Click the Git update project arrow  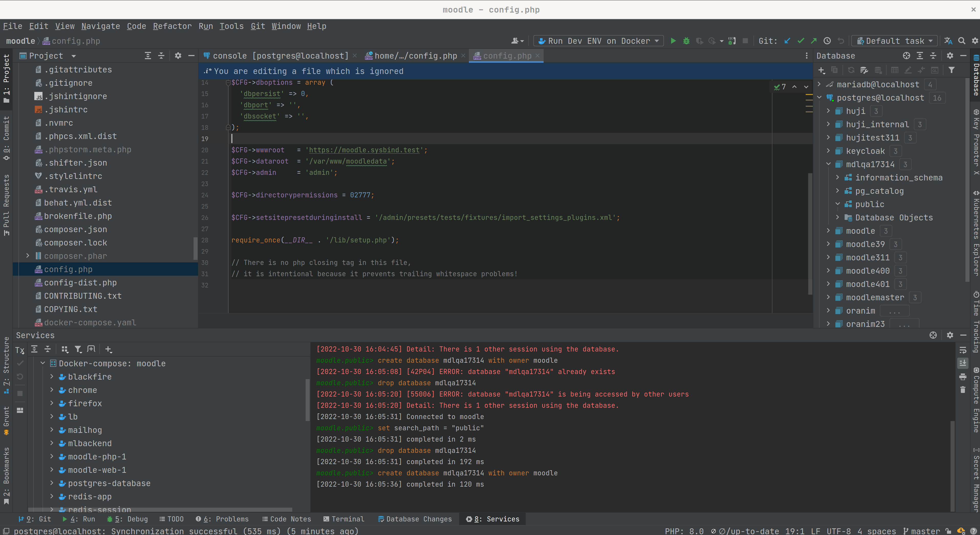[787, 41]
